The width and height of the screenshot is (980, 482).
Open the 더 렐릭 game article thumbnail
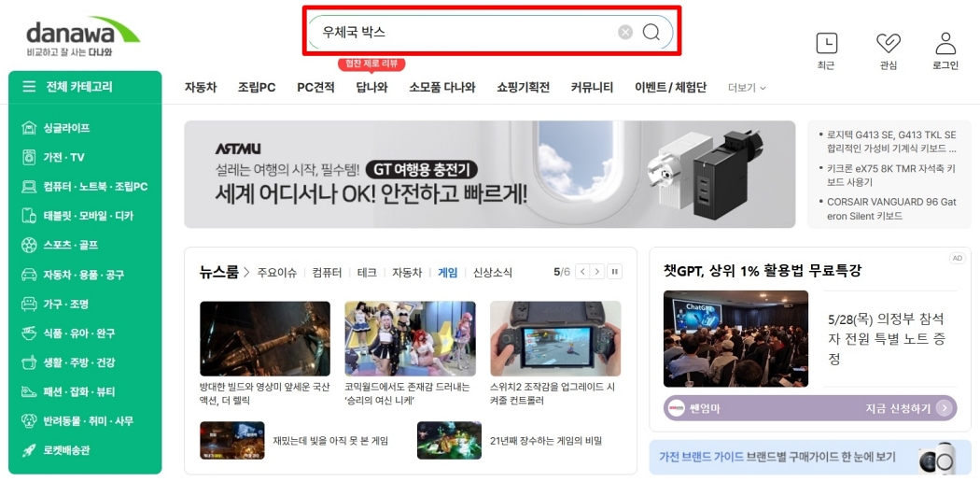point(265,338)
